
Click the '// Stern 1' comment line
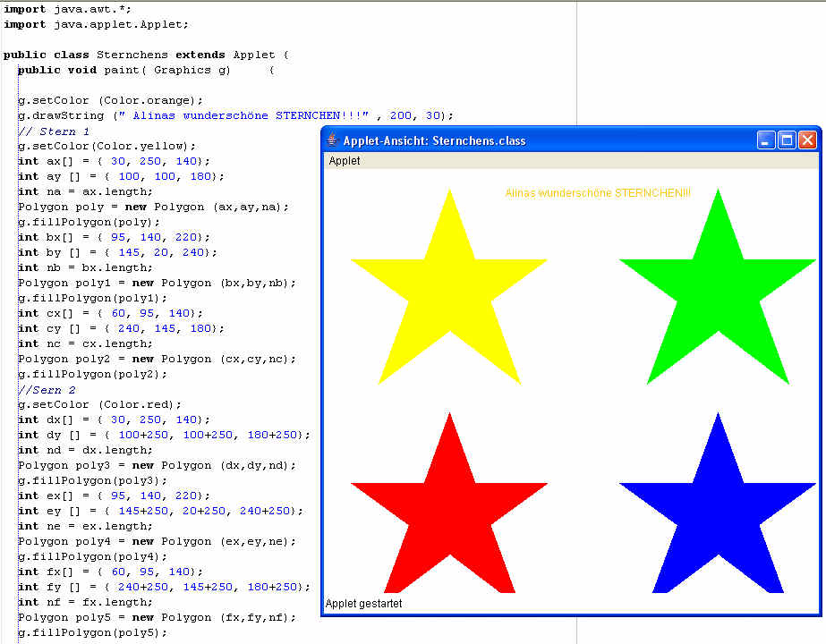click(54, 131)
